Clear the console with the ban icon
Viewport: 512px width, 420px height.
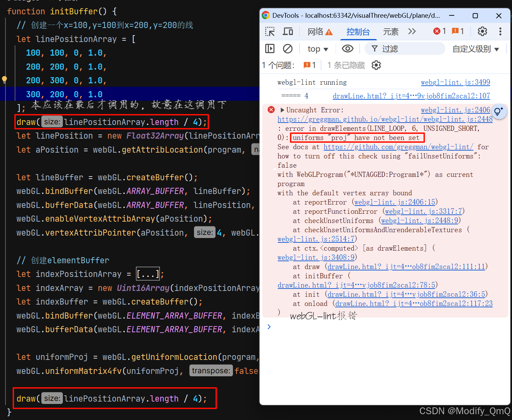(x=288, y=49)
